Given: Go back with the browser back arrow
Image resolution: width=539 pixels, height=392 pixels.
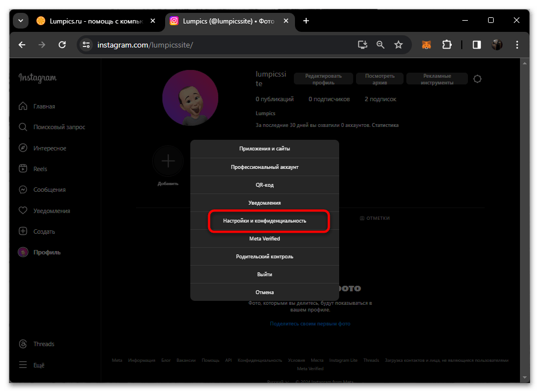Looking at the screenshot, I should [22, 45].
